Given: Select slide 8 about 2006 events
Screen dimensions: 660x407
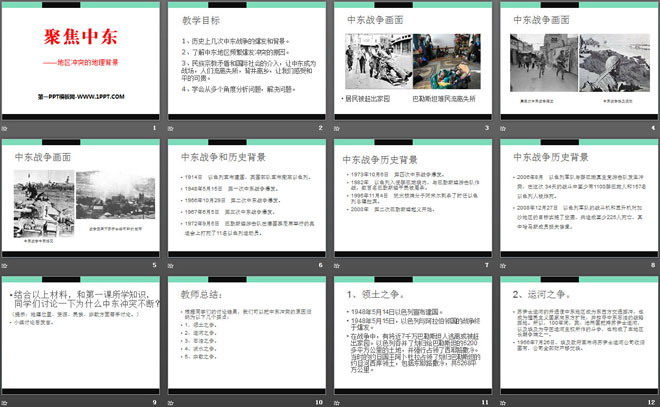Looking at the screenshot, I should click(x=577, y=198).
